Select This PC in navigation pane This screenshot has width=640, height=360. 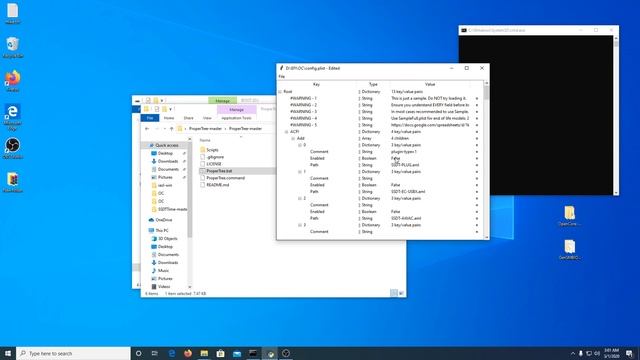tap(162, 231)
